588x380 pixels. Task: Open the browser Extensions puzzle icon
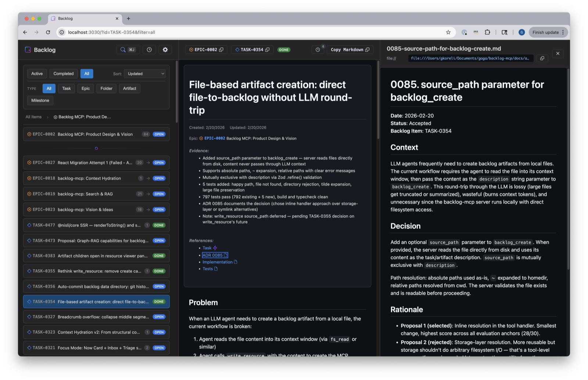[487, 32]
